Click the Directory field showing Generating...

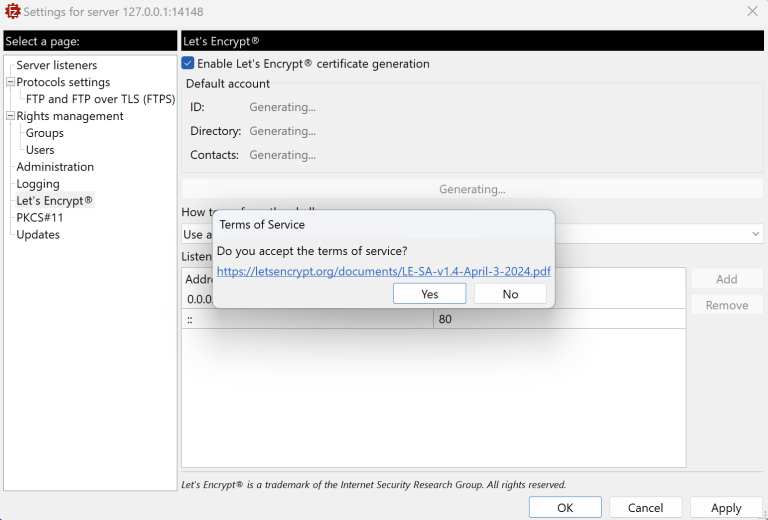click(500, 131)
